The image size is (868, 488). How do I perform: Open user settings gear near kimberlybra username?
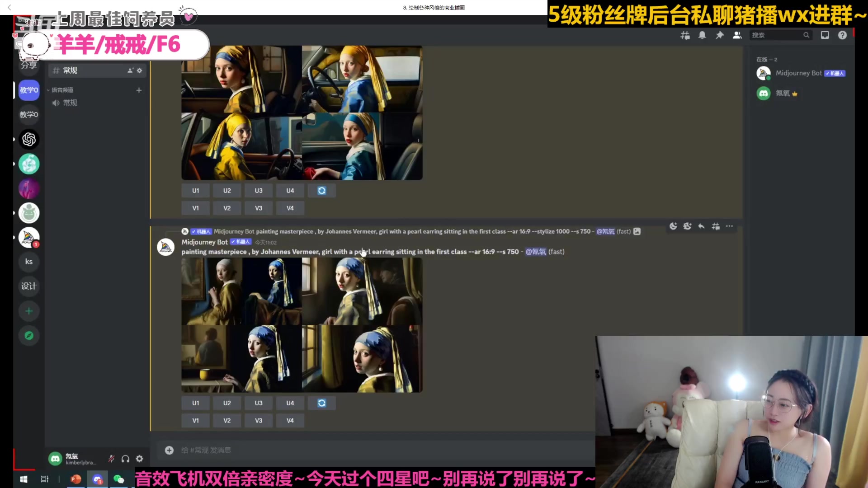[140, 458]
